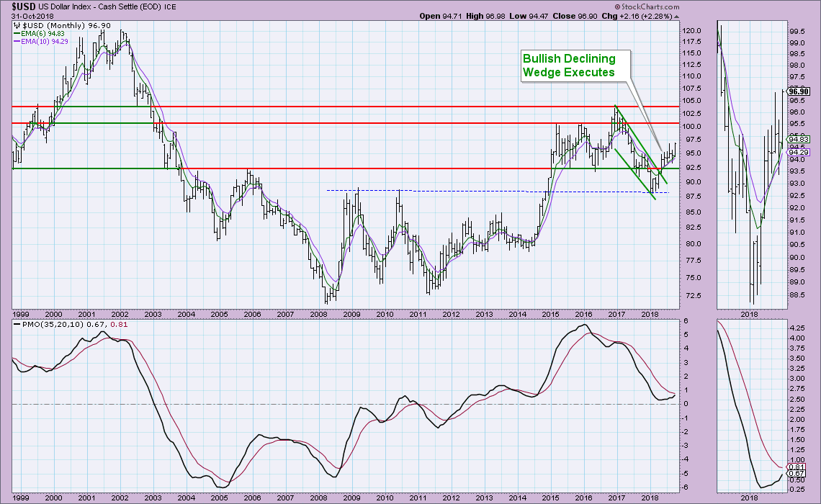
Task: Click the 31-Oct-2018 date label
Action: point(27,15)
